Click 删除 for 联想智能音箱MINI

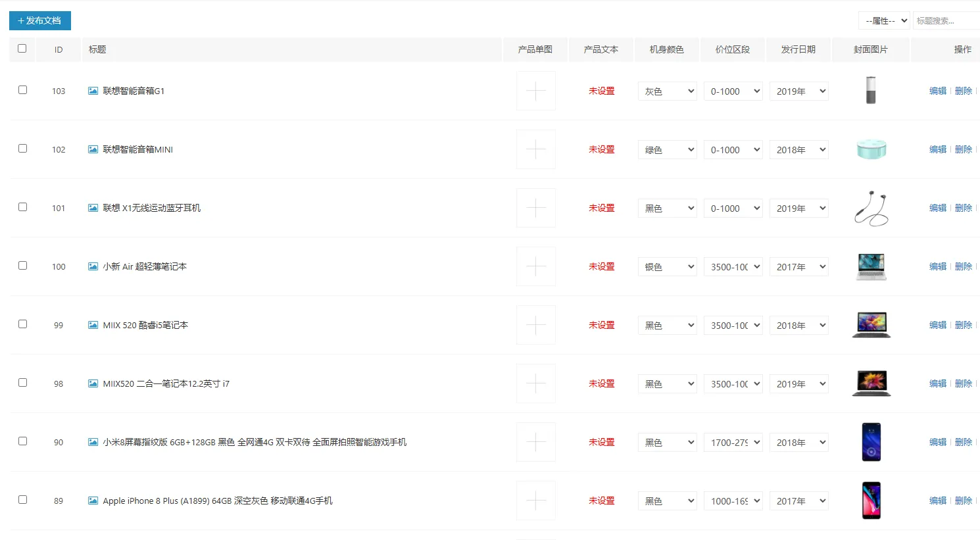(x=964, y=149)
